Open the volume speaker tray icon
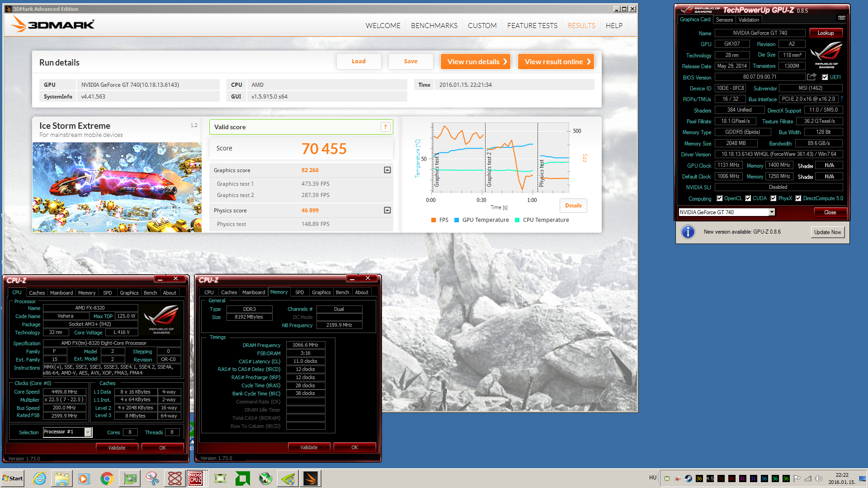Viewport: 868px width, 488px height. click(819, 479)
